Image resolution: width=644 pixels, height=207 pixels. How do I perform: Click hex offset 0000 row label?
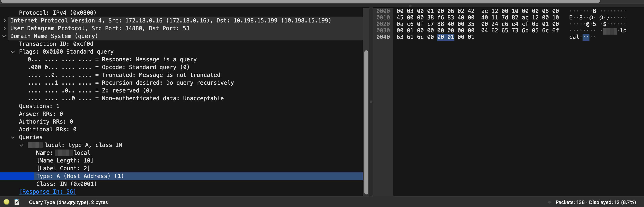pyautogui.click(x=383, y=11)
